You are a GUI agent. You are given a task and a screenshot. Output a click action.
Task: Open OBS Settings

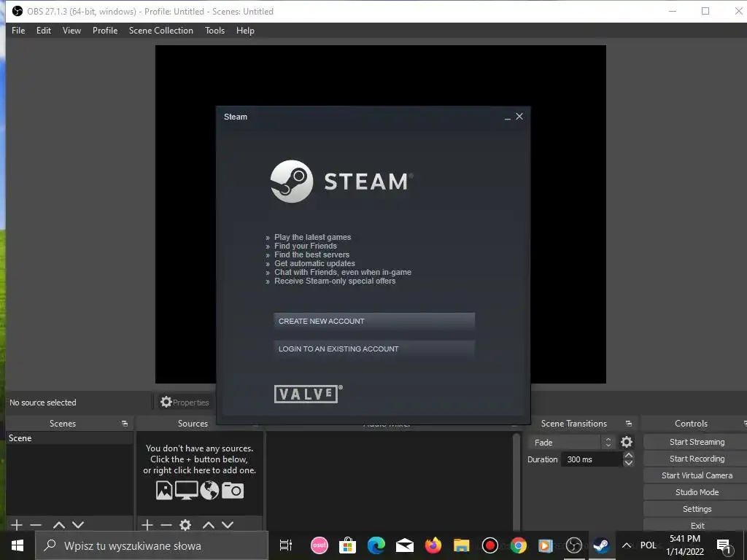(x=697, y=508)
